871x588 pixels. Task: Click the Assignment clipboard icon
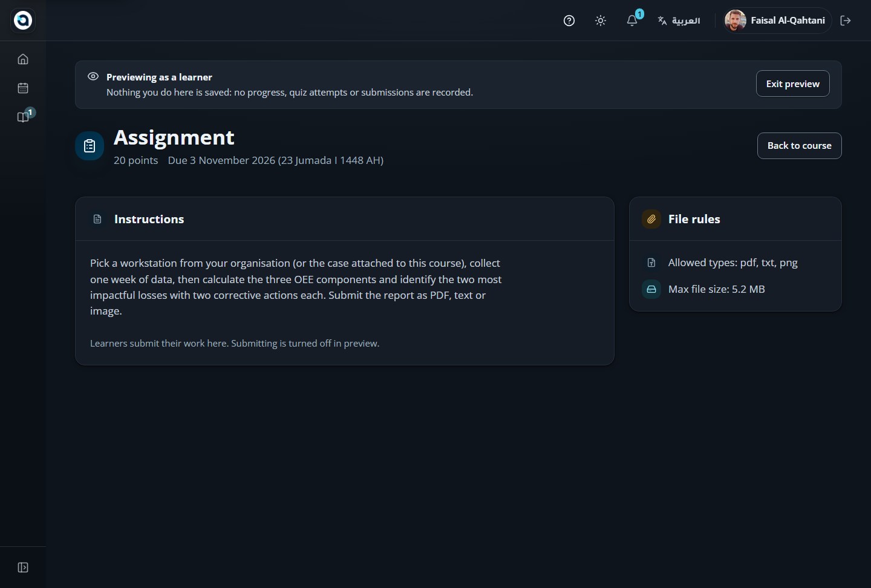90,146
